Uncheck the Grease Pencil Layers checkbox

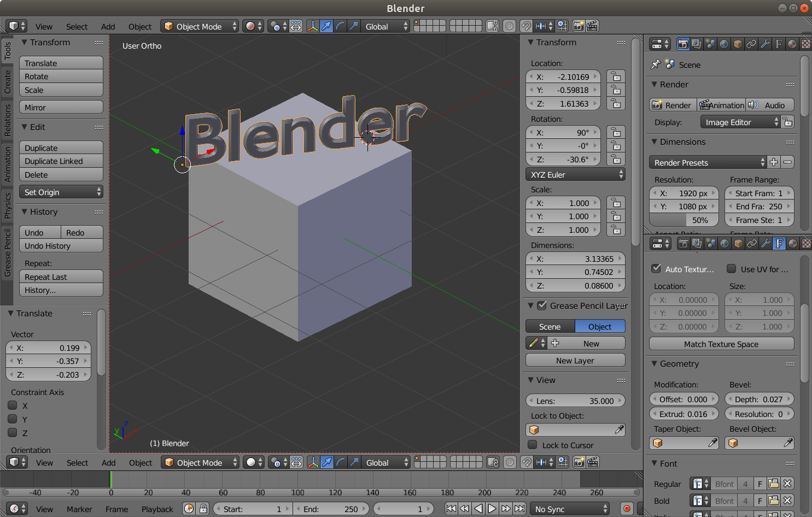pos(542,305)
